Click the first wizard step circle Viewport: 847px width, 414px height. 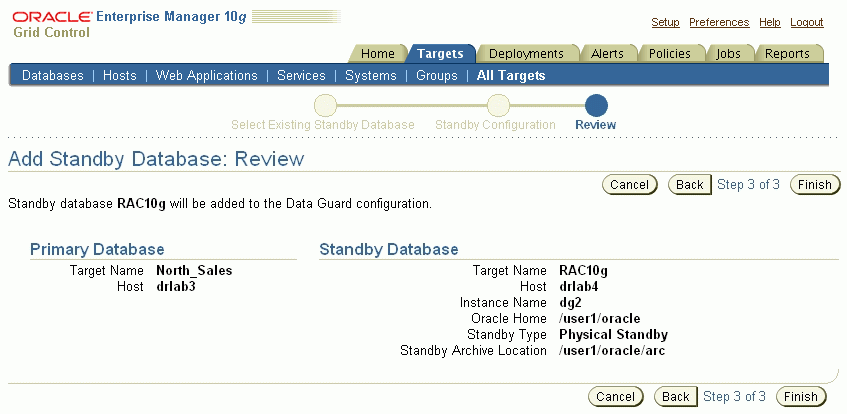pyautogui.click(x=326, y=104)
